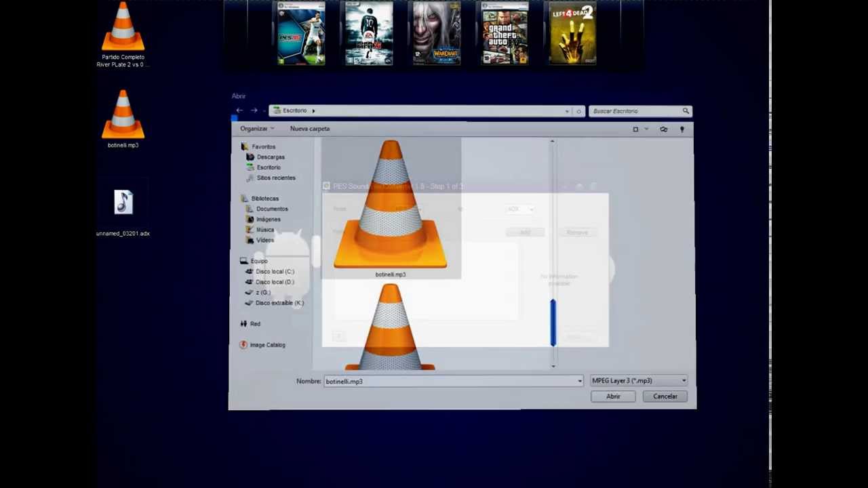Click Remove in PES Sound Converter window
Viewport: 868px width, 488px height.
tap(577, 232)
